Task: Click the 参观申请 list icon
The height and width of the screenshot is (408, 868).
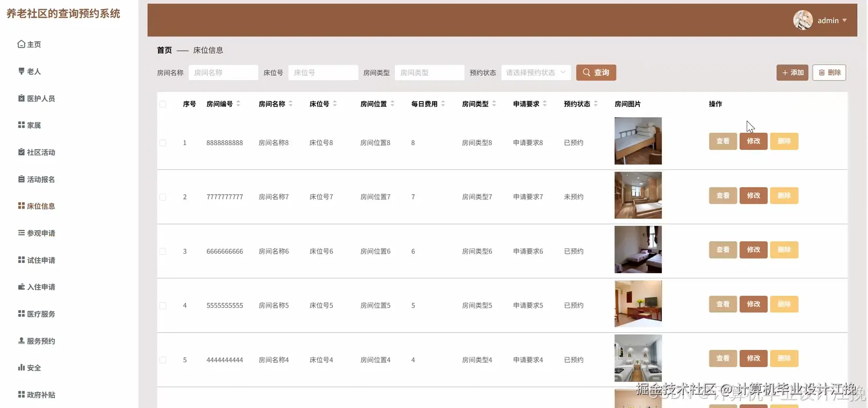Action: pyautogui.click(x=21, y=233)
